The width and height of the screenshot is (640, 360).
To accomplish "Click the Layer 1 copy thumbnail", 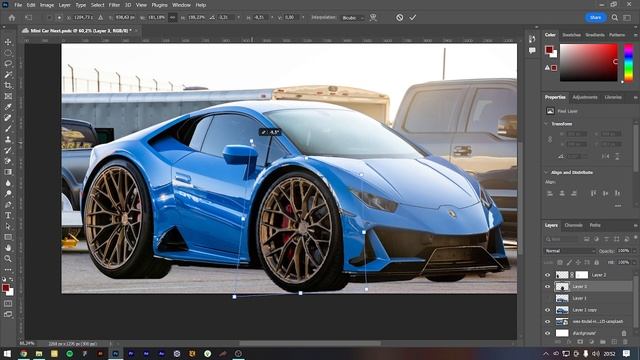I will click(562, 310).
